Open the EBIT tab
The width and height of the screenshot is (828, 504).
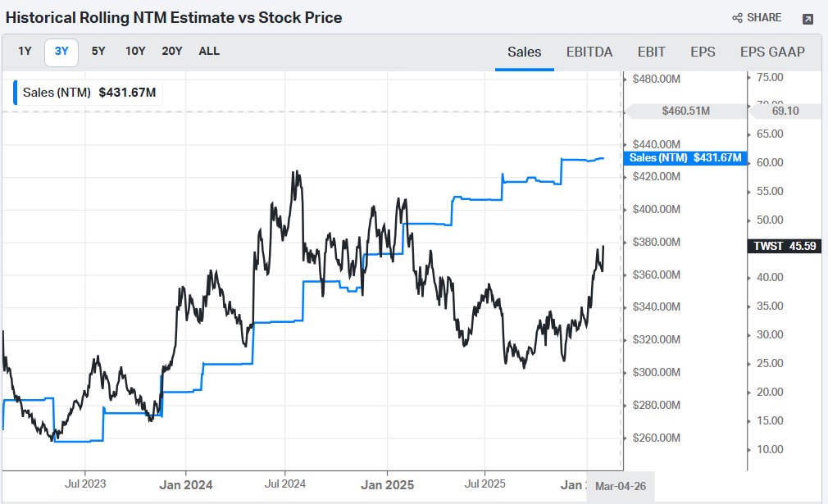[x=651, y=52]
